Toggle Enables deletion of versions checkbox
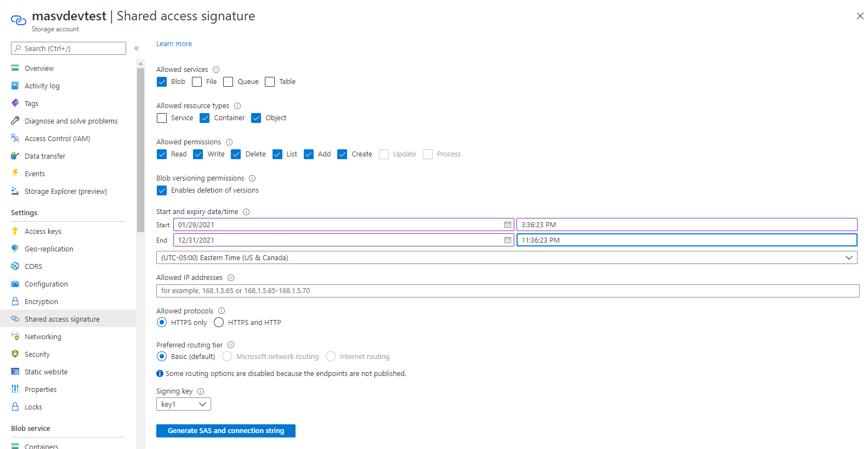This screenshot has height=449, width=868. click(162, 190)
